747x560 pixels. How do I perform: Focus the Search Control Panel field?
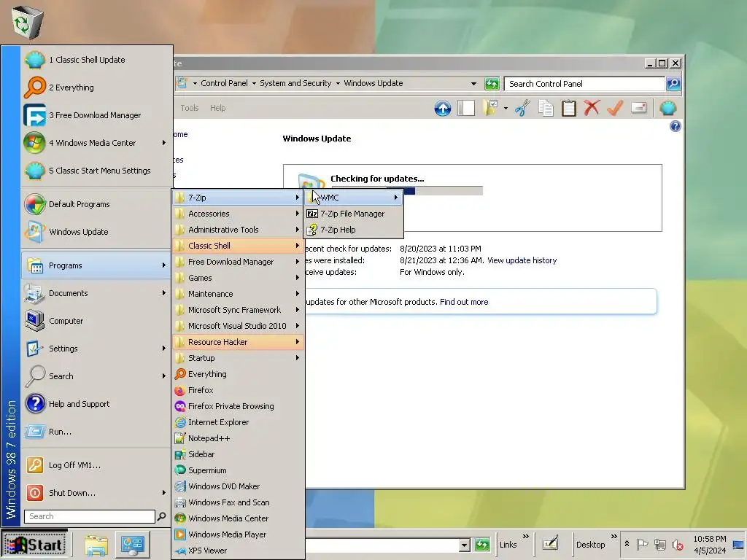click(584, 84)
